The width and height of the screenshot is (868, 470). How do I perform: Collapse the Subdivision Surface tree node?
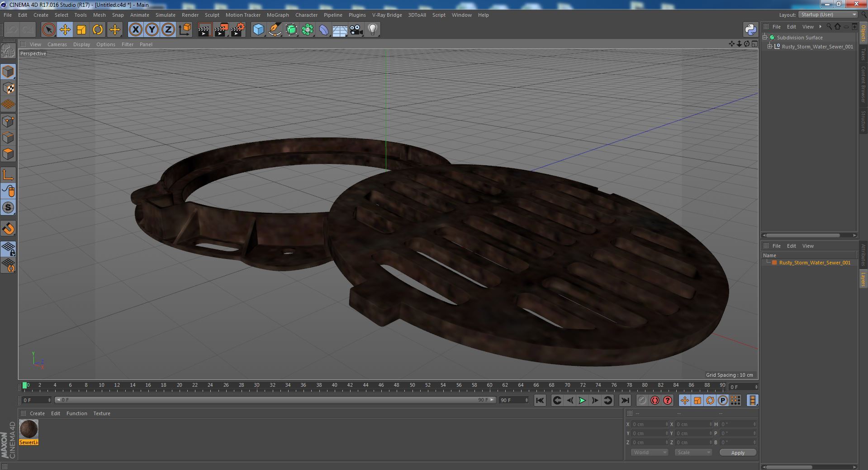765,38
